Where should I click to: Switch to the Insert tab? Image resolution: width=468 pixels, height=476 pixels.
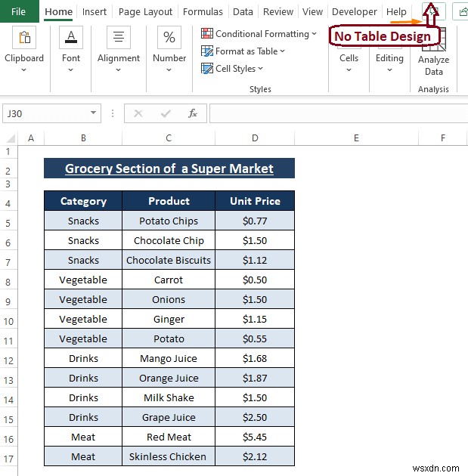pyautogui.click(x=95, y=11)
